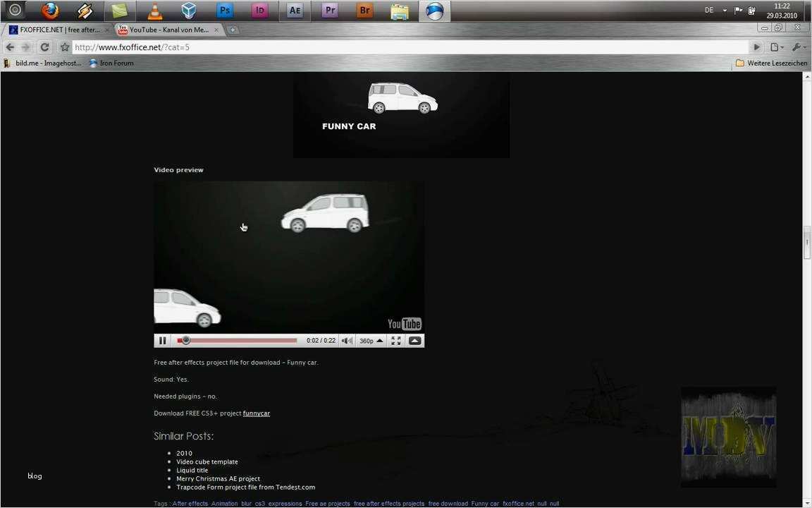Open a new browser tab
This screenshot has width=812, height=508.
(x=233, y=30)
